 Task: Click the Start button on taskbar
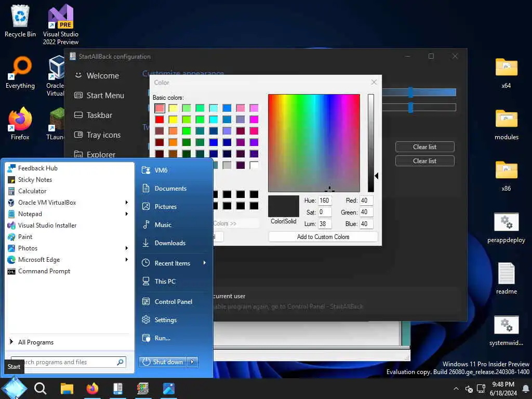tap(14, 389)
